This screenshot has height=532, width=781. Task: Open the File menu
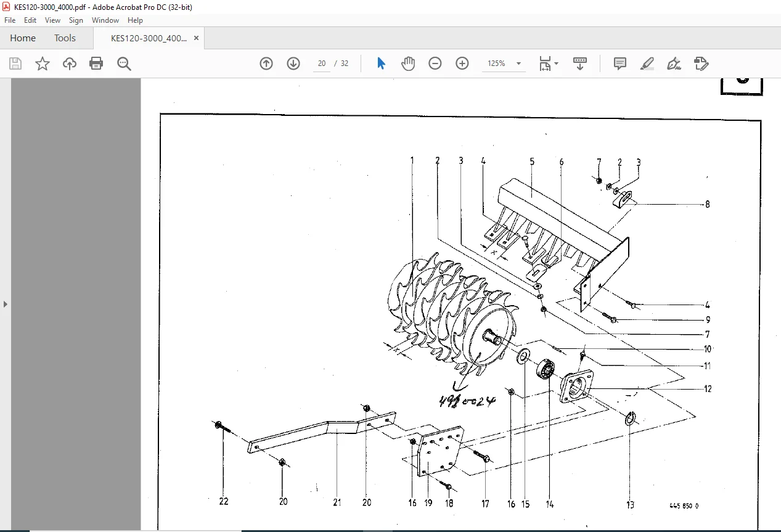pyautogui.click(x=10, y=20)
